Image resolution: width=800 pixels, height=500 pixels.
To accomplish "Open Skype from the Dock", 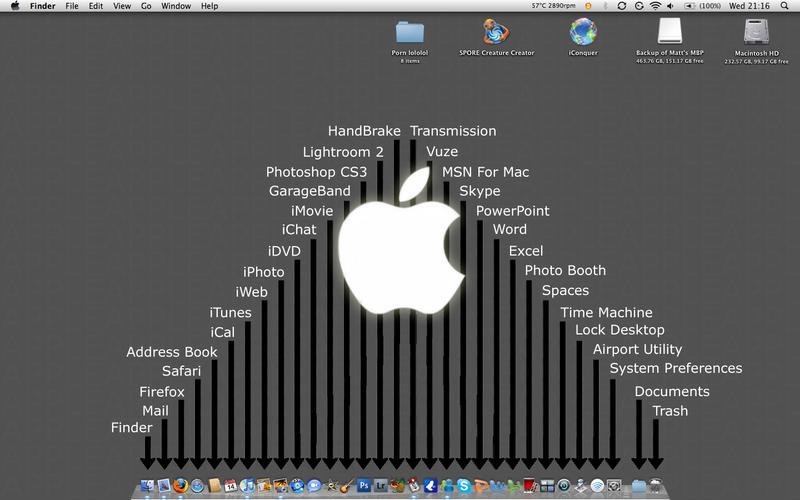I will (463, 485).
